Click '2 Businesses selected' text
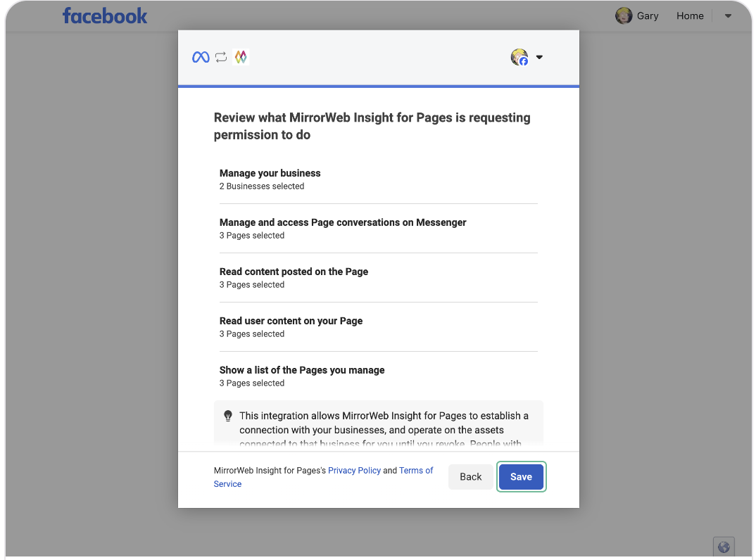Image resolution: width=756 pixels, height=560 pixels. [262, 186]
